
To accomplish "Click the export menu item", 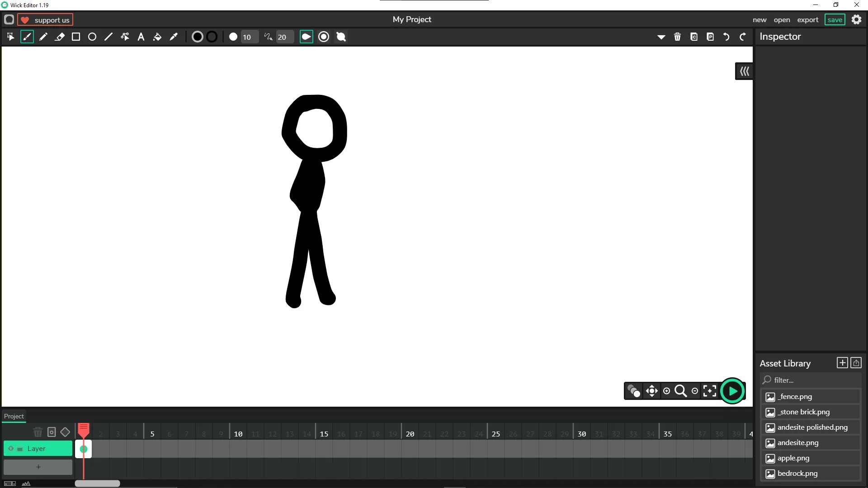I will (x=807, y=20).
